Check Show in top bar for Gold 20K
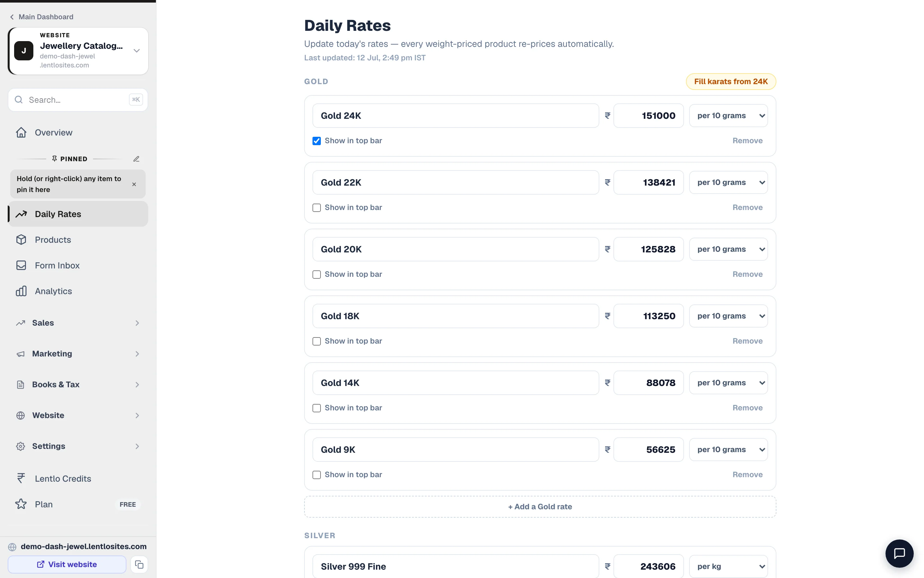Screen dimensions: 924x578 [x=317, y=275]
